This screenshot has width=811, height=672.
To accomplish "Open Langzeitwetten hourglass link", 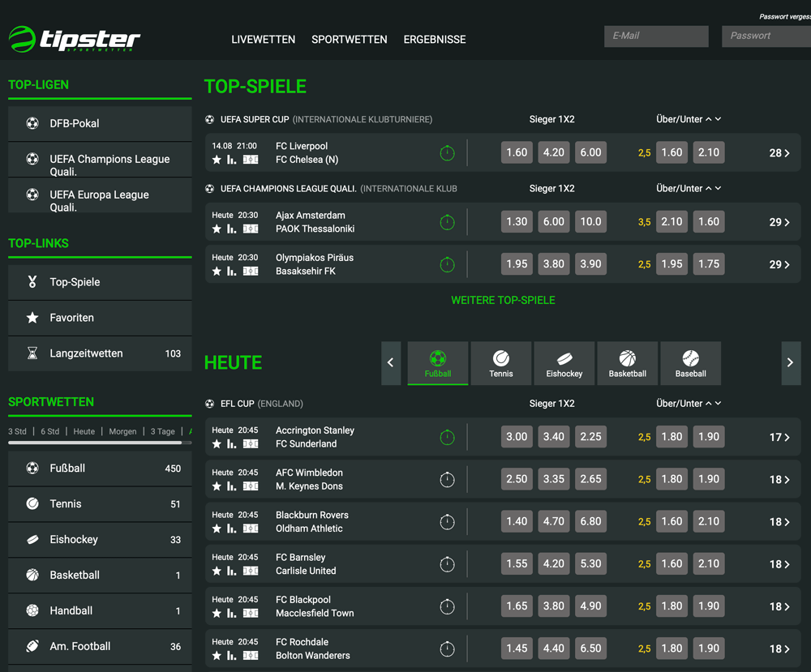I will pyautogui.click(x=100, y=353).
